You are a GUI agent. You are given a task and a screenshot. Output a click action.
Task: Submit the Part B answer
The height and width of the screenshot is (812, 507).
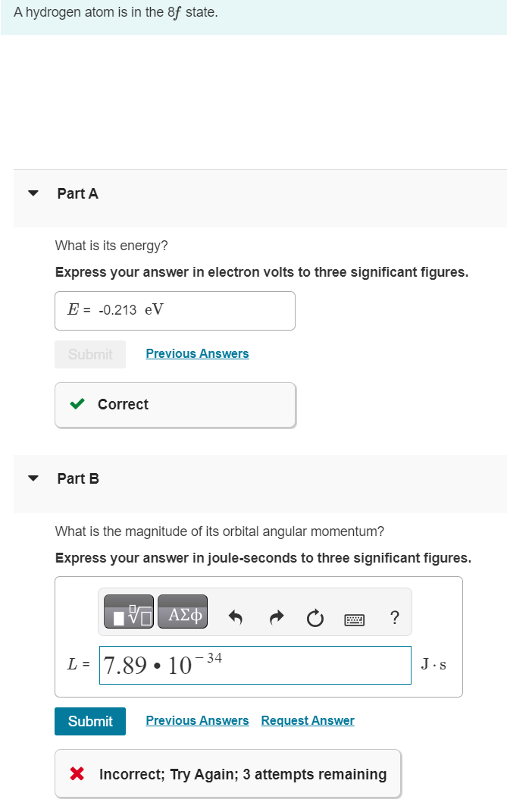[x=89, y=721]
